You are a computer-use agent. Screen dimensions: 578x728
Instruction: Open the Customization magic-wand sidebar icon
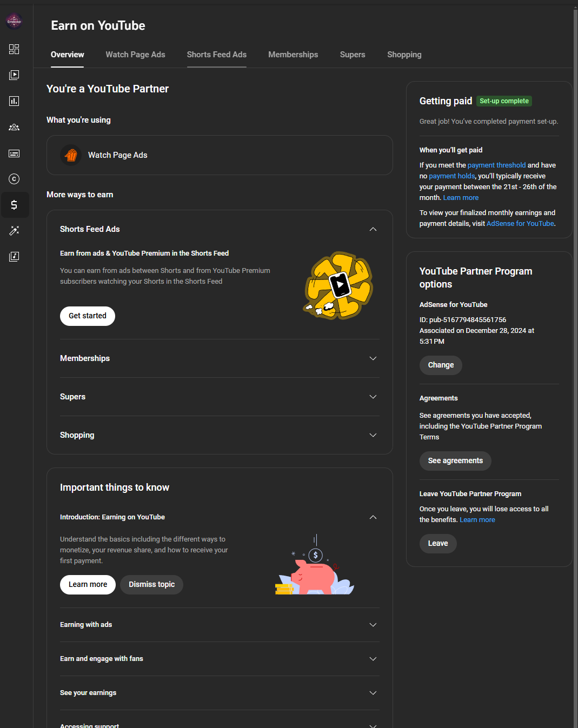pos(14,231)
